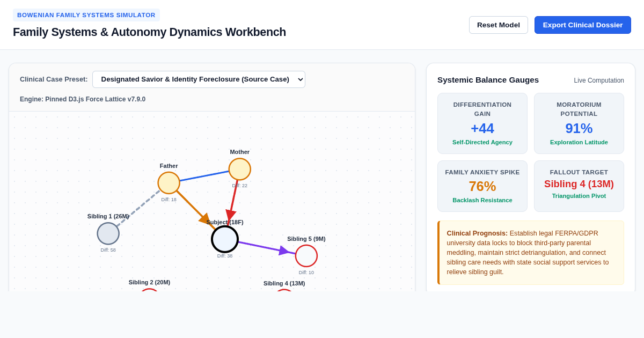Click the Reset Model button
644x338 pixels.
tap(499, 25)
